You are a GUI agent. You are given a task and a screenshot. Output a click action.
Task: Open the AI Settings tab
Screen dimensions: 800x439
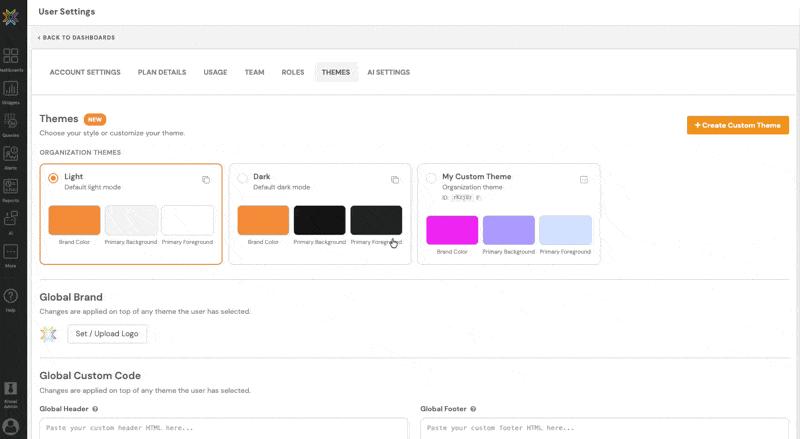[388, 72]
